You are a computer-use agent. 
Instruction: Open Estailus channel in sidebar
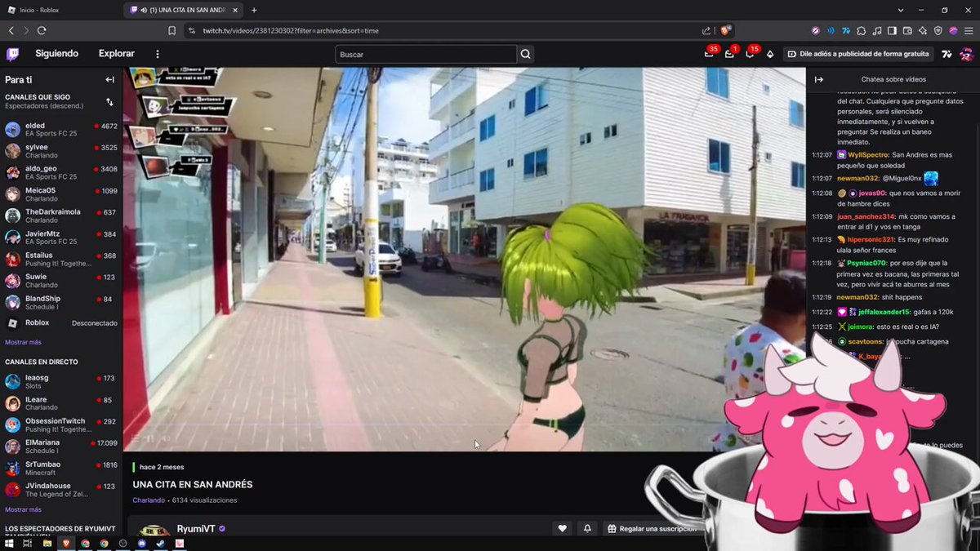click(61, 259)
